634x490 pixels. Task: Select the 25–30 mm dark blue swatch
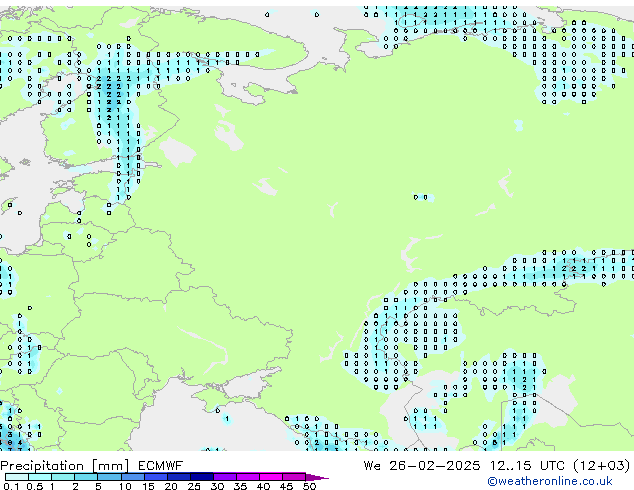coord(202,477)
